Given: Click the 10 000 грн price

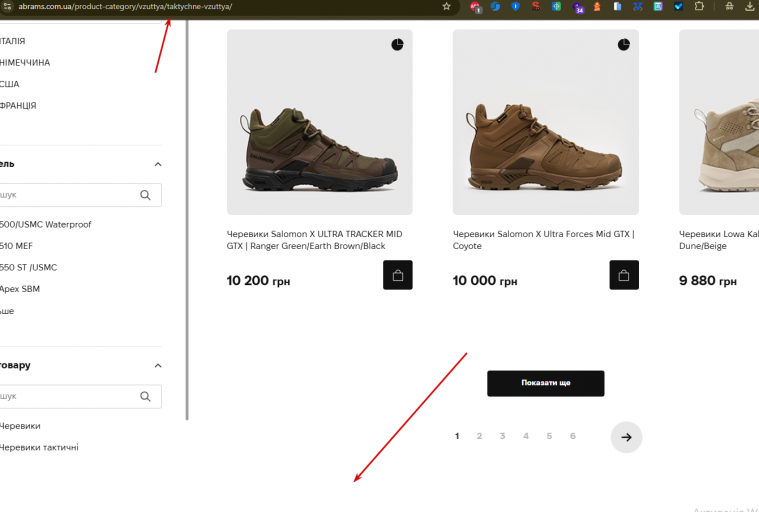Looking at the screenshot, I should click(x=485, y=281).
